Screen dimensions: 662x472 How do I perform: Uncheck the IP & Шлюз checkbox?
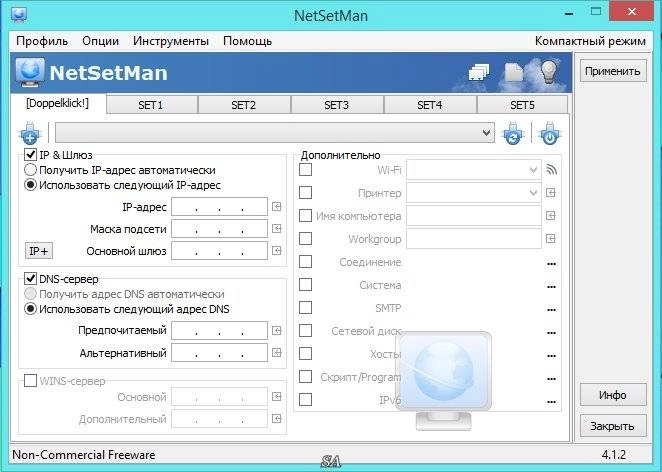(30, 155)
